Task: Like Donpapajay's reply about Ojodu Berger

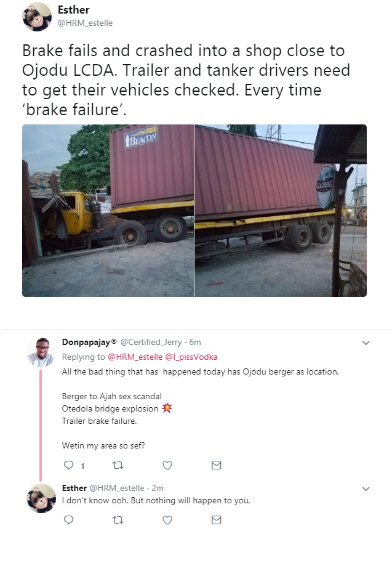Action: (x=167, y=466)
